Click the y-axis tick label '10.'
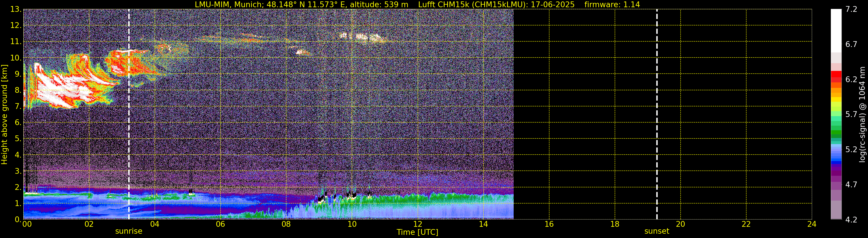The height and width of the screenshot is (238, 868). click(16, 58)
